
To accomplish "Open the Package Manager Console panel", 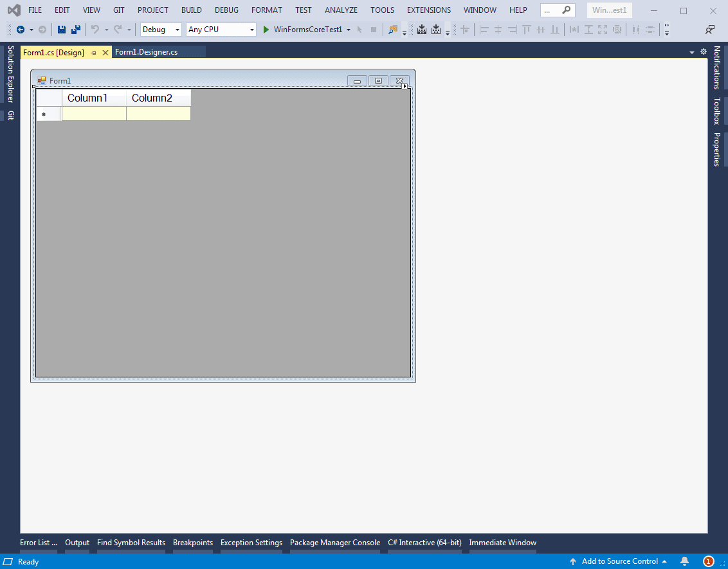I will tap(335, 542).
